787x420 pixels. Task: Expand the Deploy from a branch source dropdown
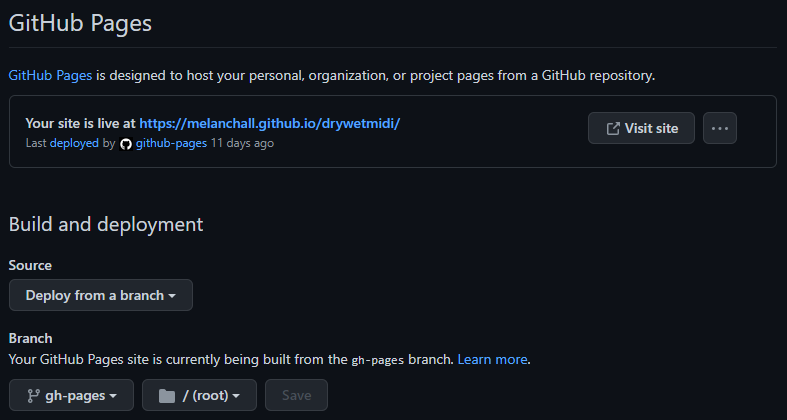[x=100, y=295]
